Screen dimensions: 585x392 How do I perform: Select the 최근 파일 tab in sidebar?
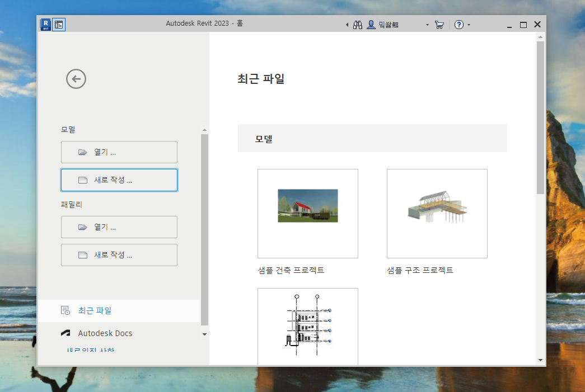(119, 311)
